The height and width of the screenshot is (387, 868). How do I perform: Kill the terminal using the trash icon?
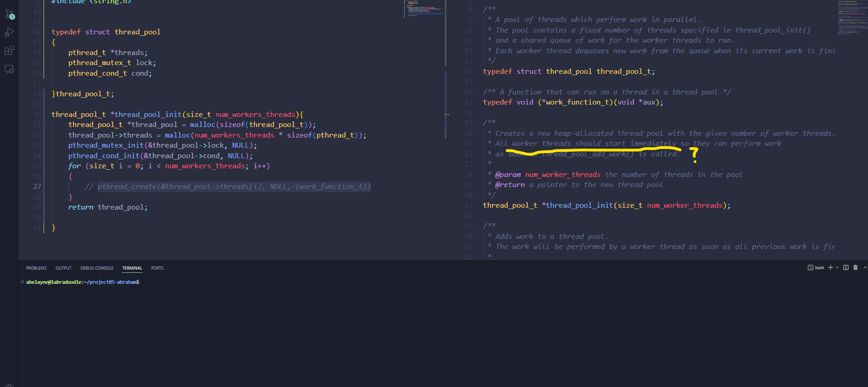[x=856, y=268]
